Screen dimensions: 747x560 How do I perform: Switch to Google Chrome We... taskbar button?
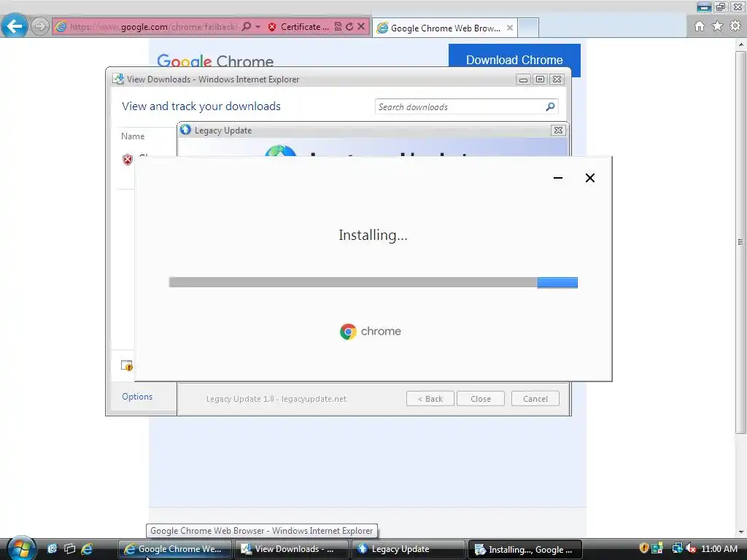click(x=175, y=549)
